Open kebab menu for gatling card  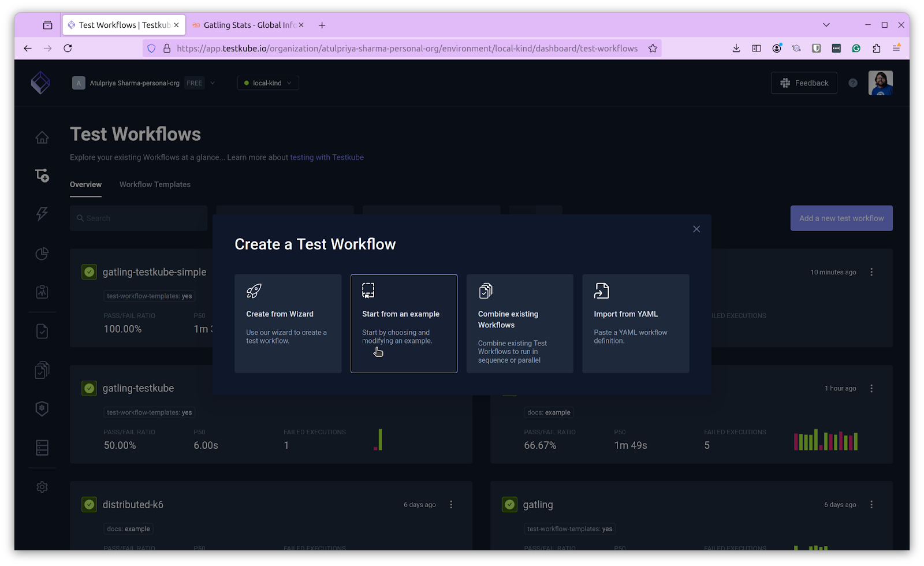pyautogui.click(x=871, y=505)
